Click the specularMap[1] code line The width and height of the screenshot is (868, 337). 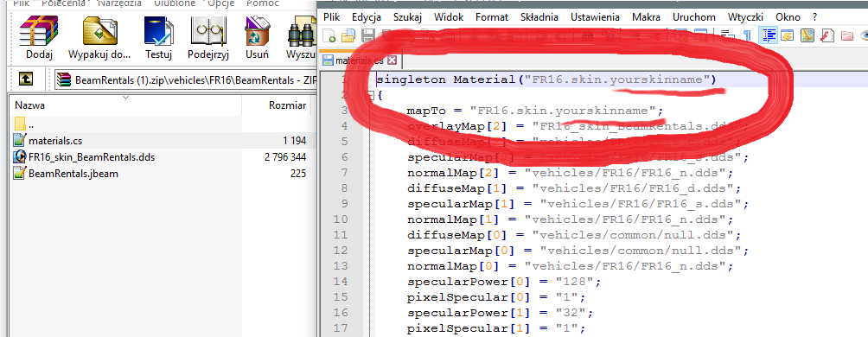578,204
